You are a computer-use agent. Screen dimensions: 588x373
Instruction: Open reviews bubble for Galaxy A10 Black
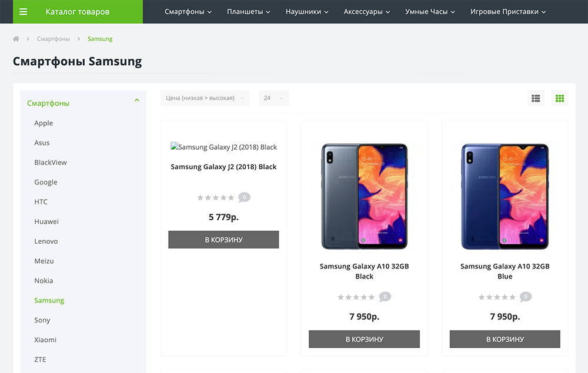click(385, 297)
